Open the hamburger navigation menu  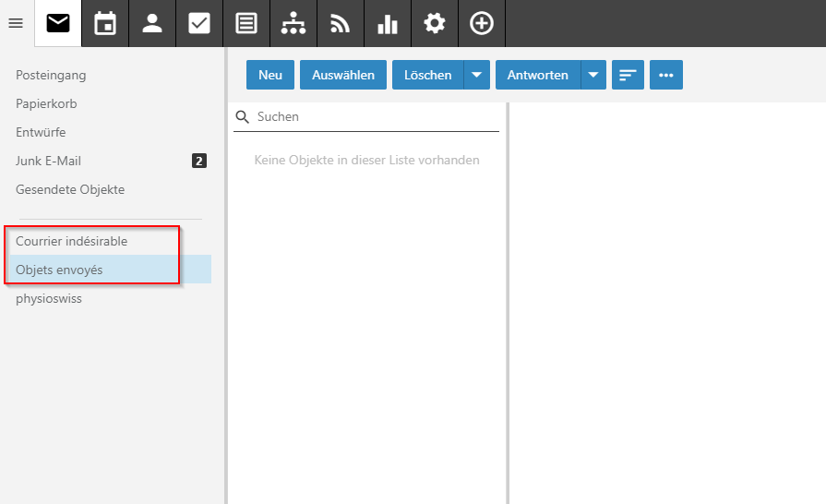(x=16, y=24)
